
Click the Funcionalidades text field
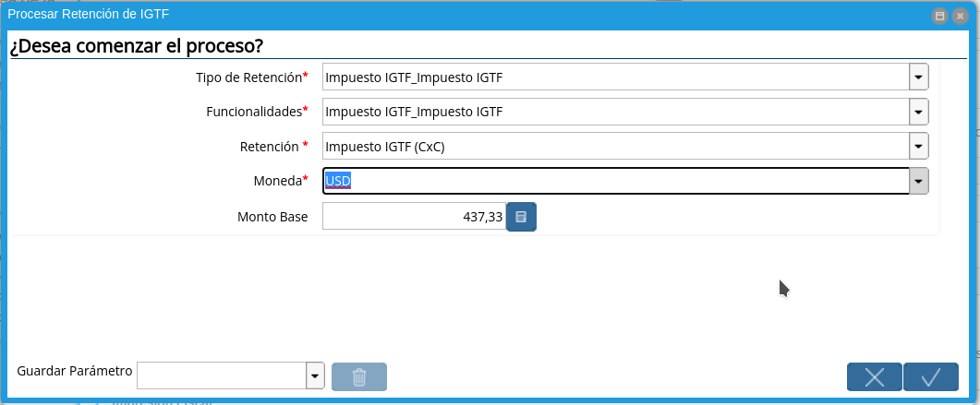pos(614,112)
